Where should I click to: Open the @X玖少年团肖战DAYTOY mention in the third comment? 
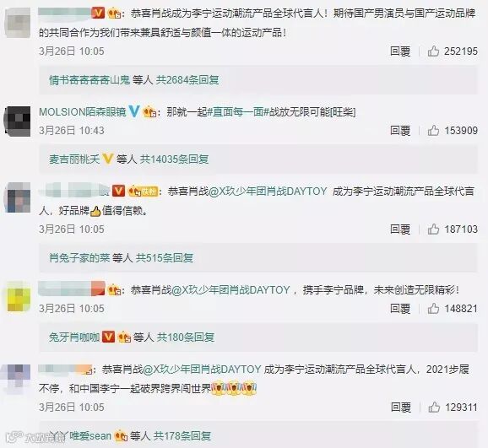268,191
